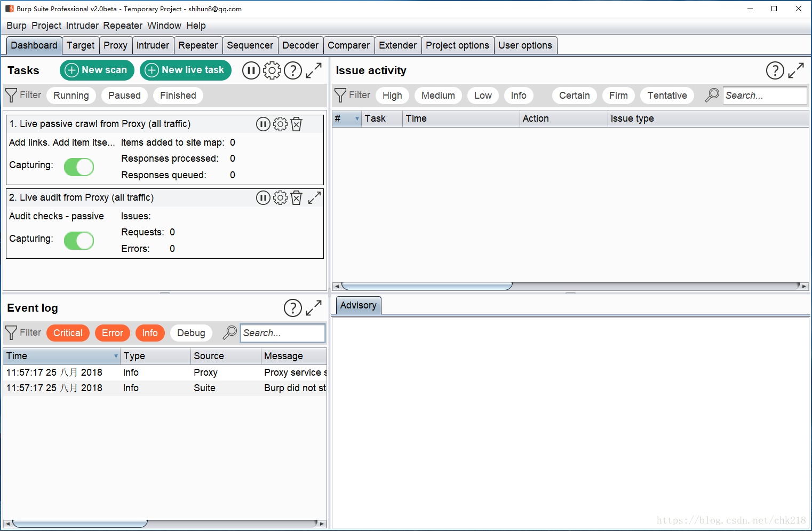
Task: Click Event log filter funnel icon
Action: [x=11, y=333]
